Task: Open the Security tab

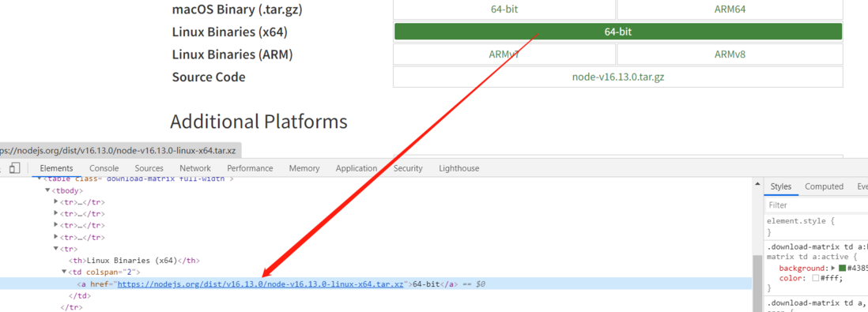Action: [408, 168]
